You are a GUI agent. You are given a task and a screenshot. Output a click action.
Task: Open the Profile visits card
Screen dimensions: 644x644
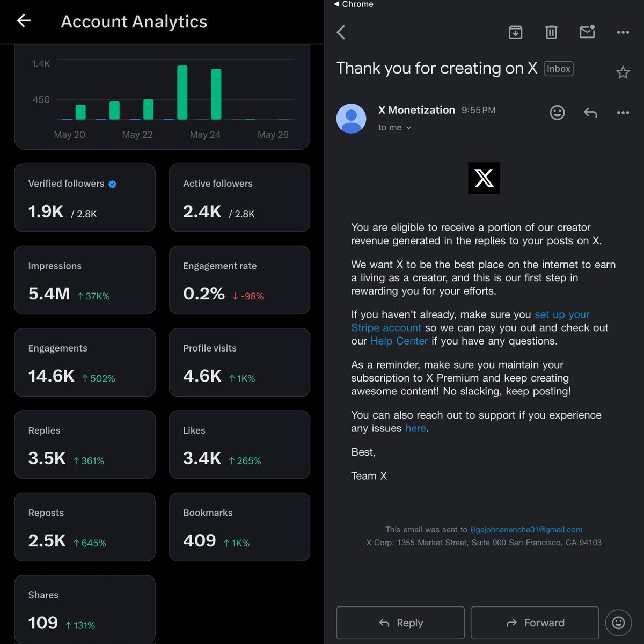239,362
